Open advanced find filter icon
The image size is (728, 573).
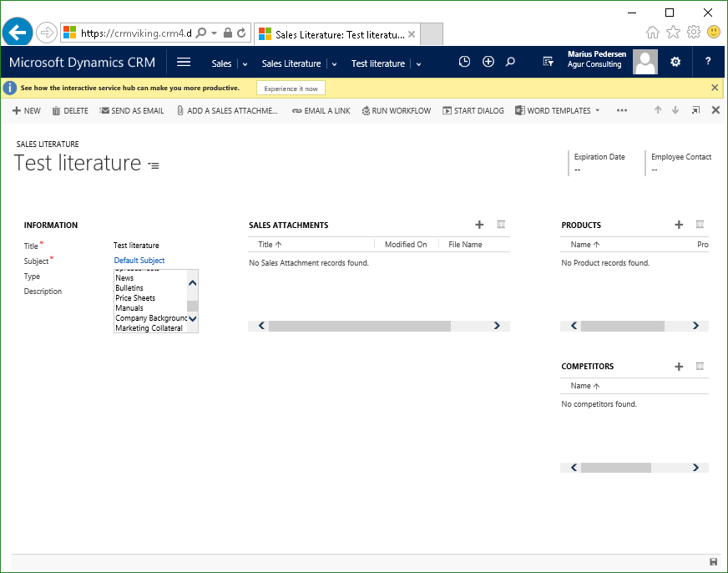[548, 61]
